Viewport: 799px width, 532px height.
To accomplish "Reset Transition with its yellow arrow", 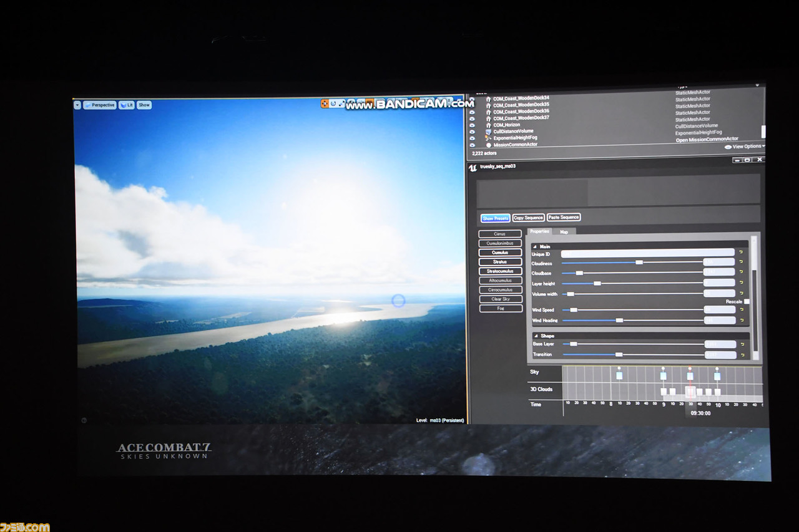I will point(742,354).
